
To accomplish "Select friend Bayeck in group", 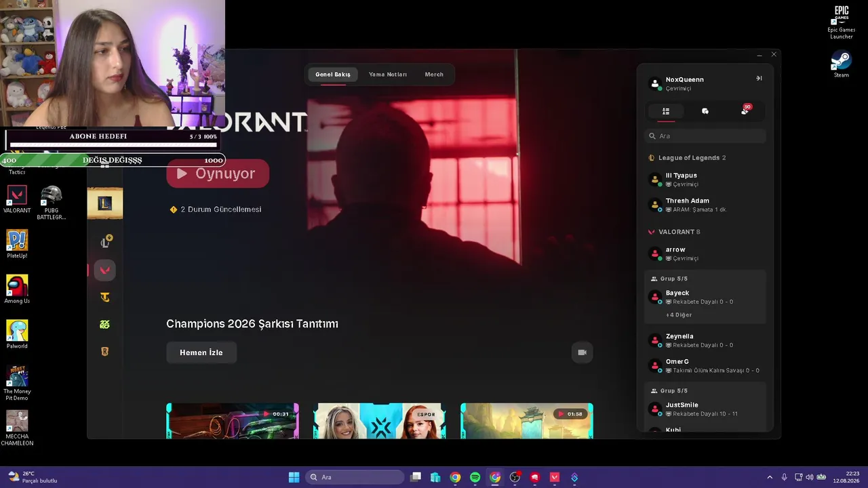I will click(x=705, y=297).
